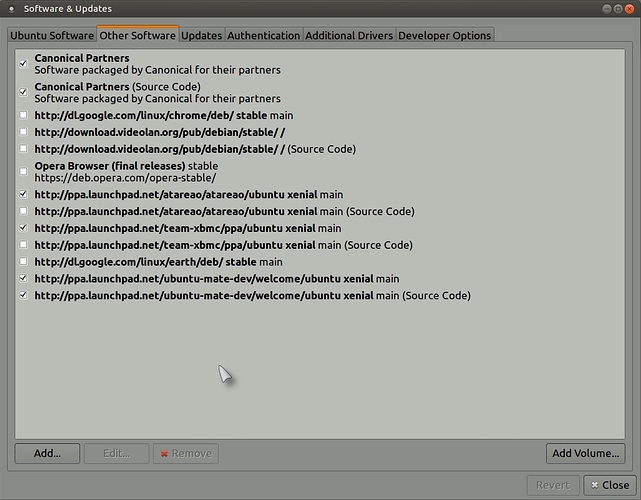The height and width of the screenshot is (500, 641).
Task: Select the dl.google.com linux earth row
Action: pos(158,262)
